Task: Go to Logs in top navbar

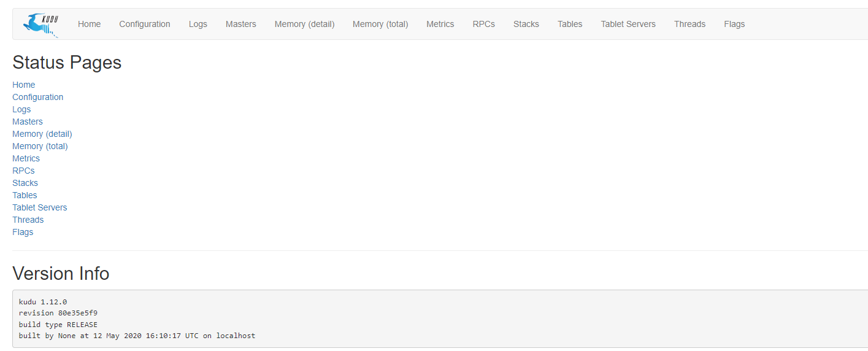Action: pyautogui.click(x=198, y=24)
